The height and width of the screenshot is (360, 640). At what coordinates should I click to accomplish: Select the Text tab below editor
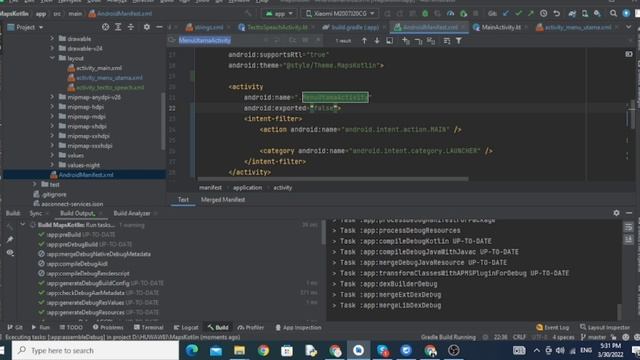[x=183, y=200]
